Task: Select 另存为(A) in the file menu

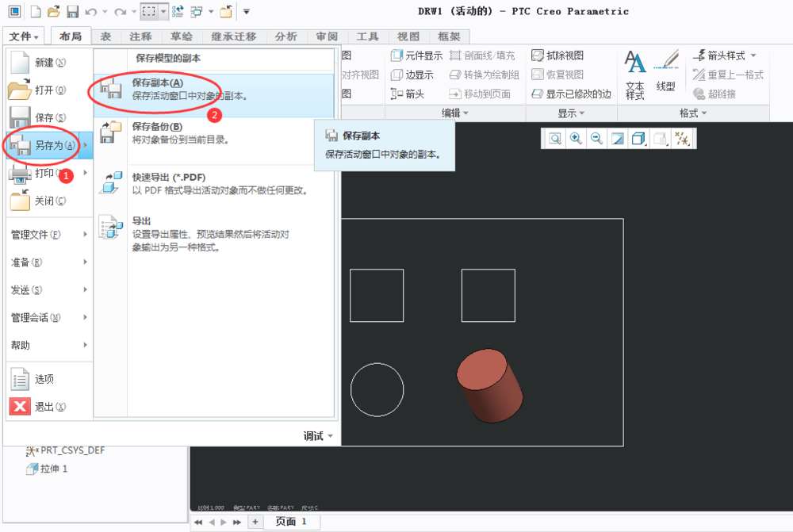Action: [49, 146]
